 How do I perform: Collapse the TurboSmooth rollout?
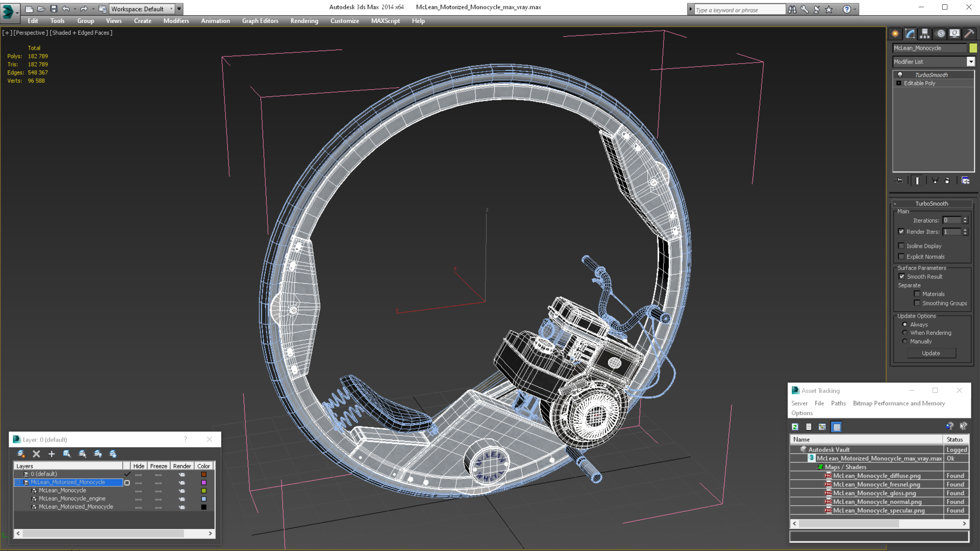coord(895,203)
